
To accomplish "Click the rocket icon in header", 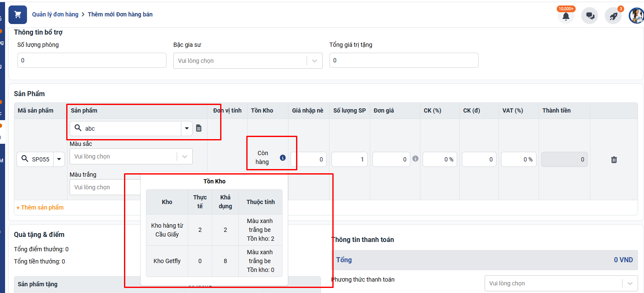I will click(613, 16).
